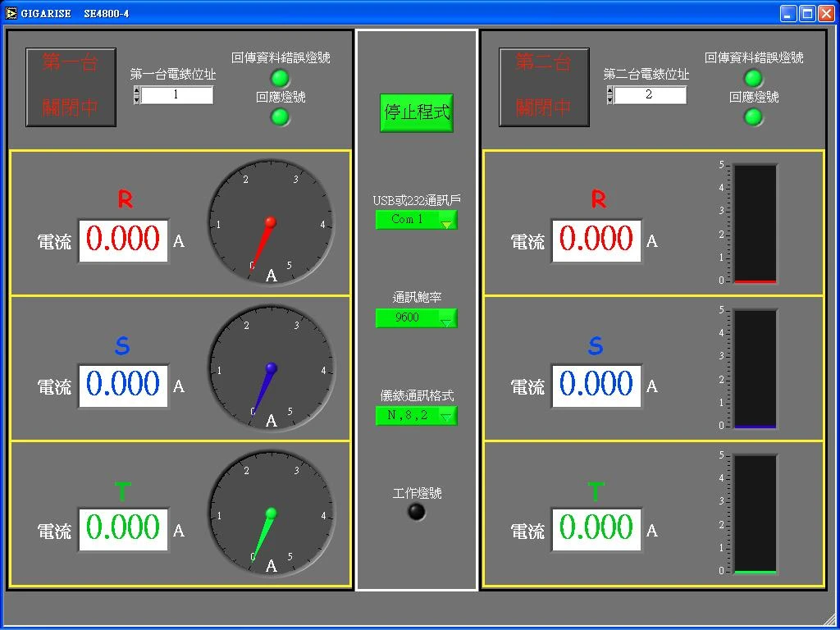Click the 儀錶通訊格式 label text
840x630 pixels.
point(417,396)
